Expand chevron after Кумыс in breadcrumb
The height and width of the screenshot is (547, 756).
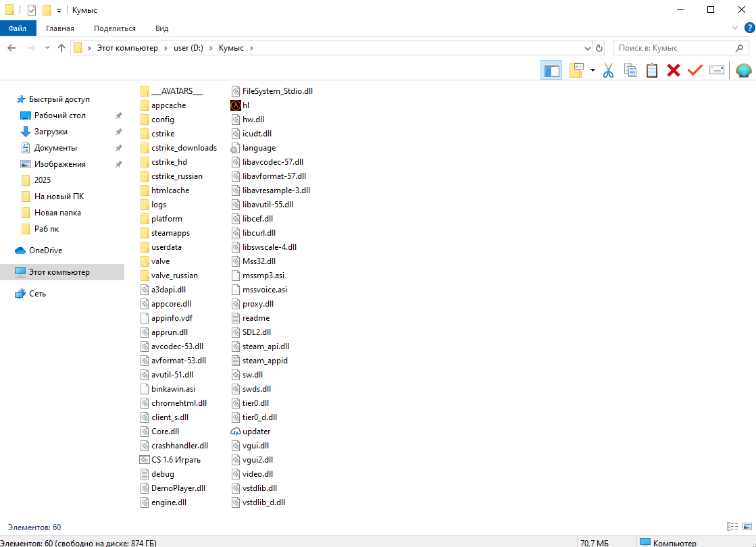pyautogui.click(x=251, y=48)
